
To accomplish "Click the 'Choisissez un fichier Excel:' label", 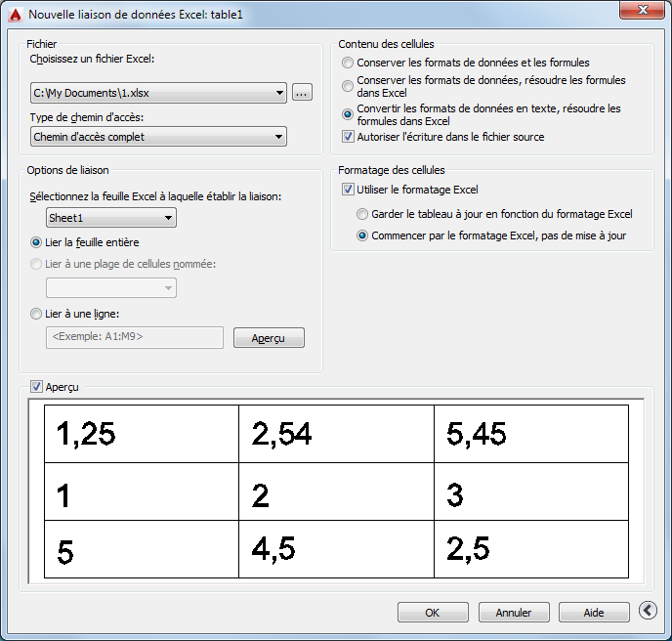I will (92, 60).
